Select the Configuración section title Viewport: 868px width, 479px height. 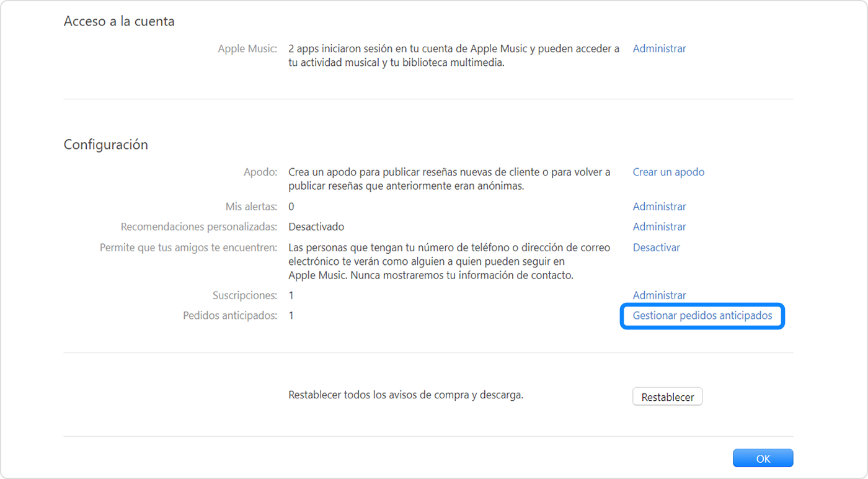(x=105, y=144)
